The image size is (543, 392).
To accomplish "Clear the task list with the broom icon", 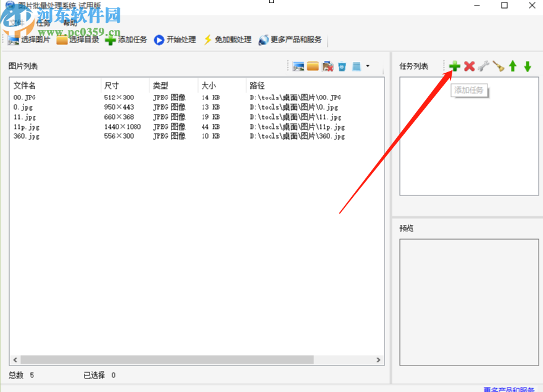I will pyautogui.click(x=498, y=66).
